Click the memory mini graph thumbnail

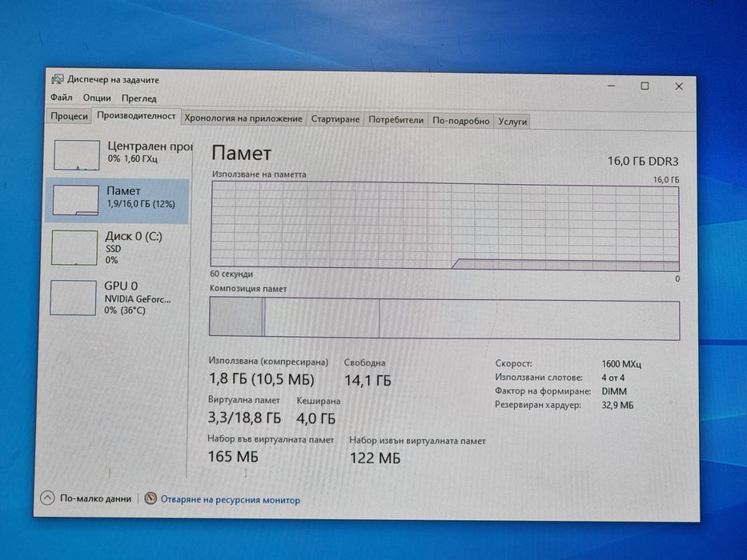(76, 200)
